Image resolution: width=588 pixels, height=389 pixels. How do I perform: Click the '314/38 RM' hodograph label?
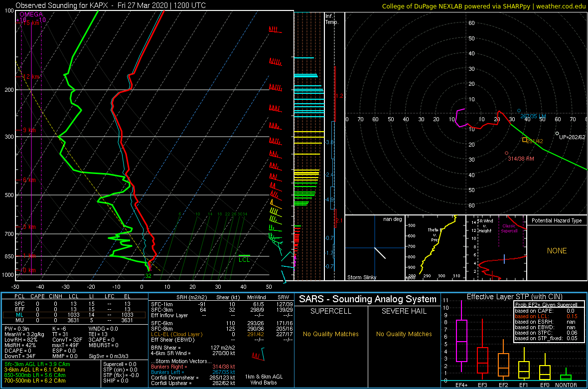pyautogui.click(x=521, y=159)
